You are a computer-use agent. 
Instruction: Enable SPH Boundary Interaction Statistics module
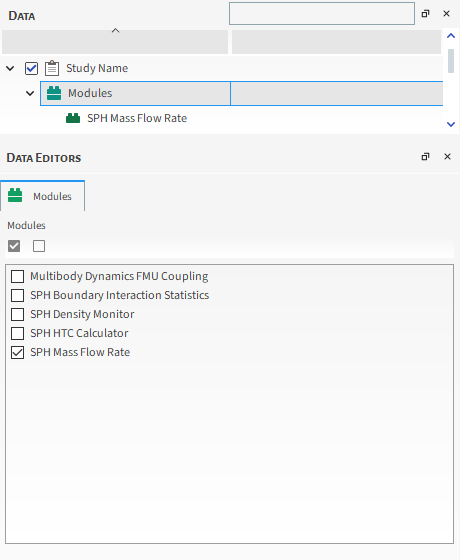pyautogui.click(x=18, y=295)
